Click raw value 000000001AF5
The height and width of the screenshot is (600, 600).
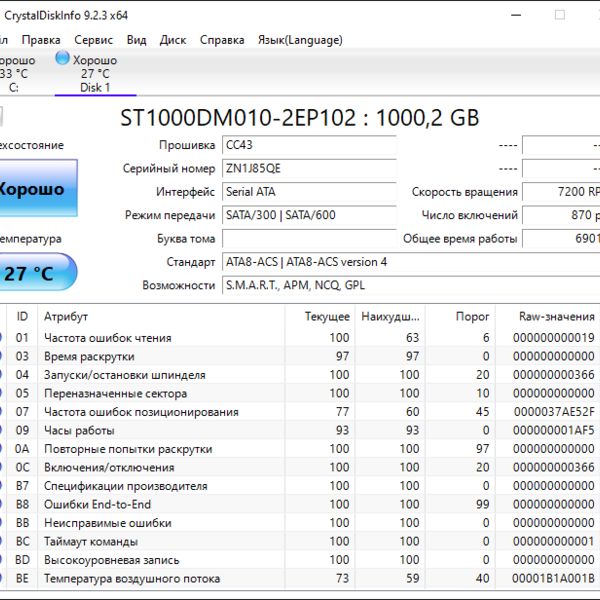point(554,430)
